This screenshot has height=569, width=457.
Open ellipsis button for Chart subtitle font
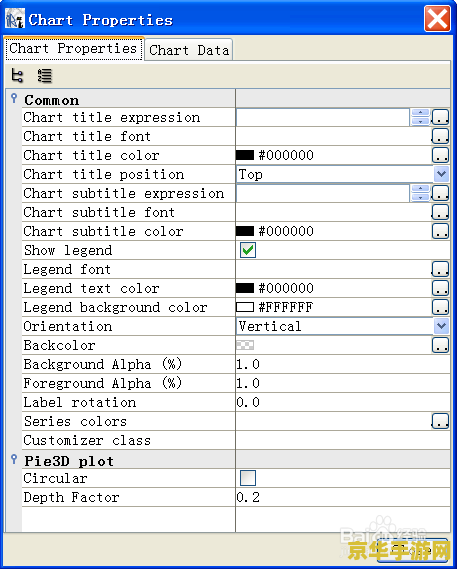[440, 212]
